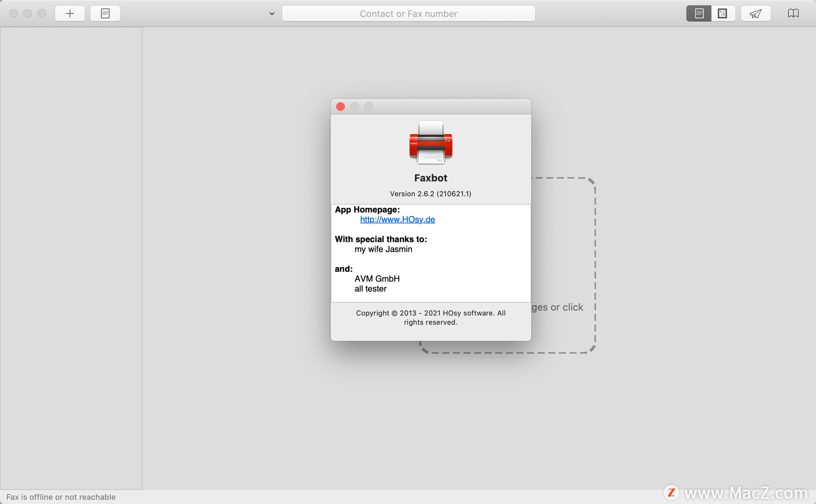Close the Faxbot about window
The width and height of the screenshot is (816, 504).
pyautogui.click(x=340, y=107)
